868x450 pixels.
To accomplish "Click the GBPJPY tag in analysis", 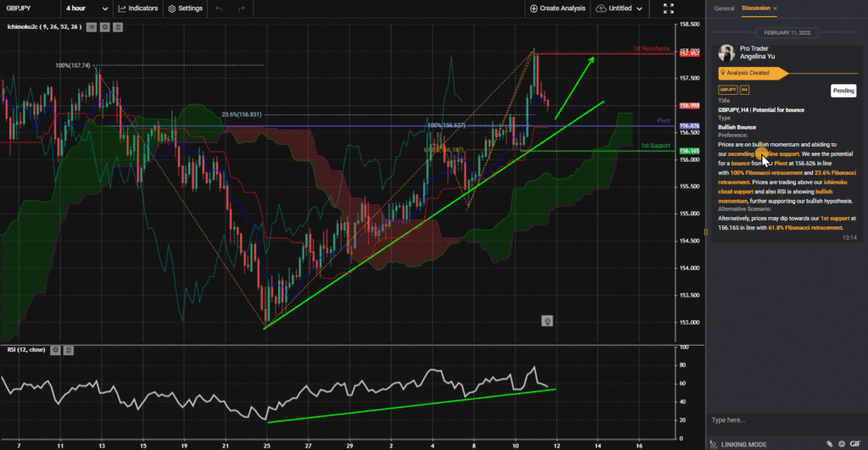I will tap(728, 90).
